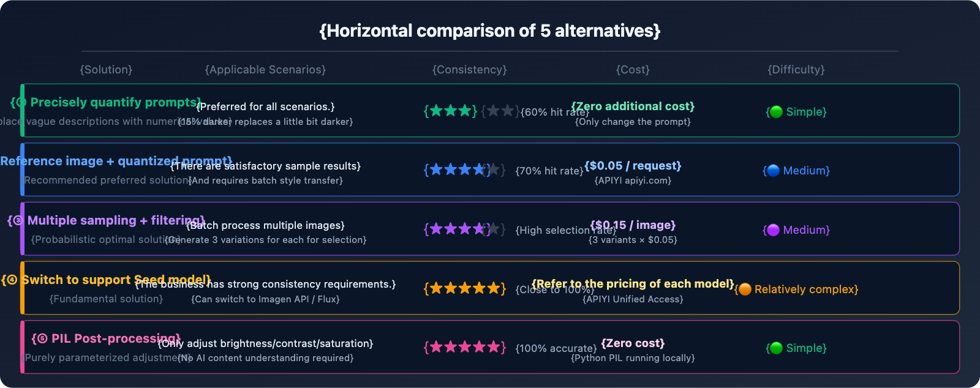The height and width of the screenshot is (388, 980).
Task: Click the purple circle next to Medium
Action: [x=773, y=230]
